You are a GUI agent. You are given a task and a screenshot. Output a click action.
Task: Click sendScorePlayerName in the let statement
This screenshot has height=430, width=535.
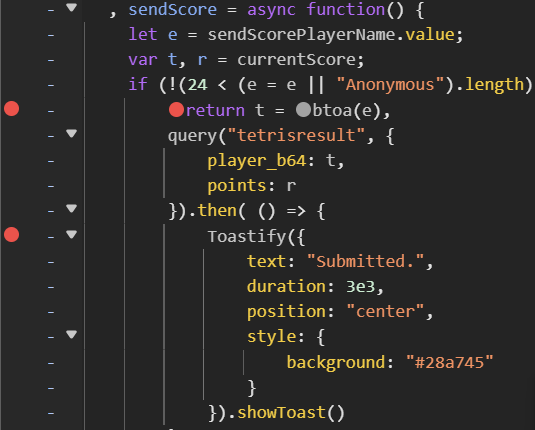[x=302, y=35]
